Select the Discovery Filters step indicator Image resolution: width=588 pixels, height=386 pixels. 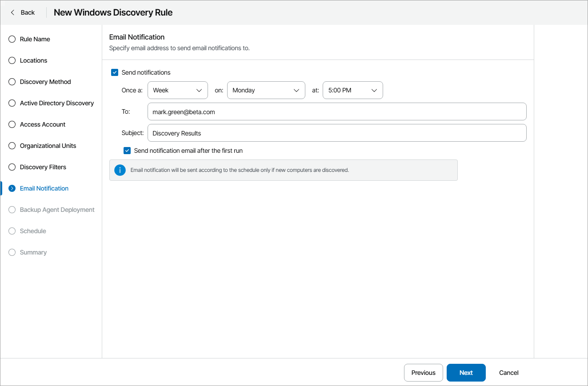[x=12, y=167]
